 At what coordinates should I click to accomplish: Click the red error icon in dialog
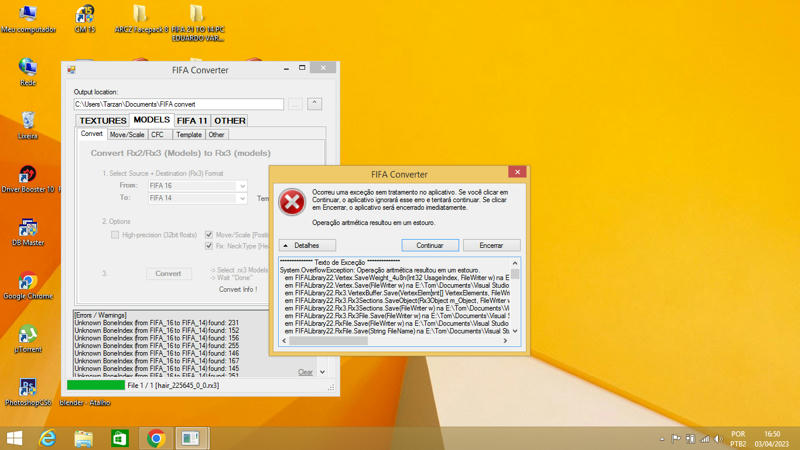[292, 202]
